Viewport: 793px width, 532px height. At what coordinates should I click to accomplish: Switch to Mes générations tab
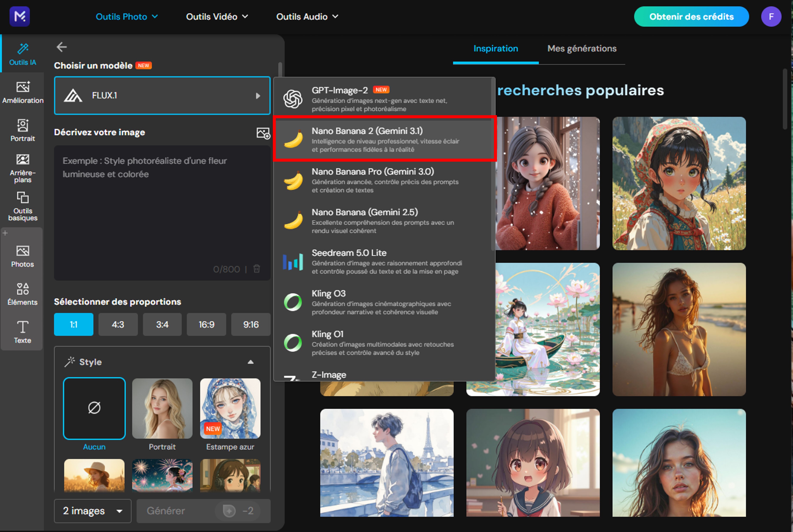click(x=582, y=49)
